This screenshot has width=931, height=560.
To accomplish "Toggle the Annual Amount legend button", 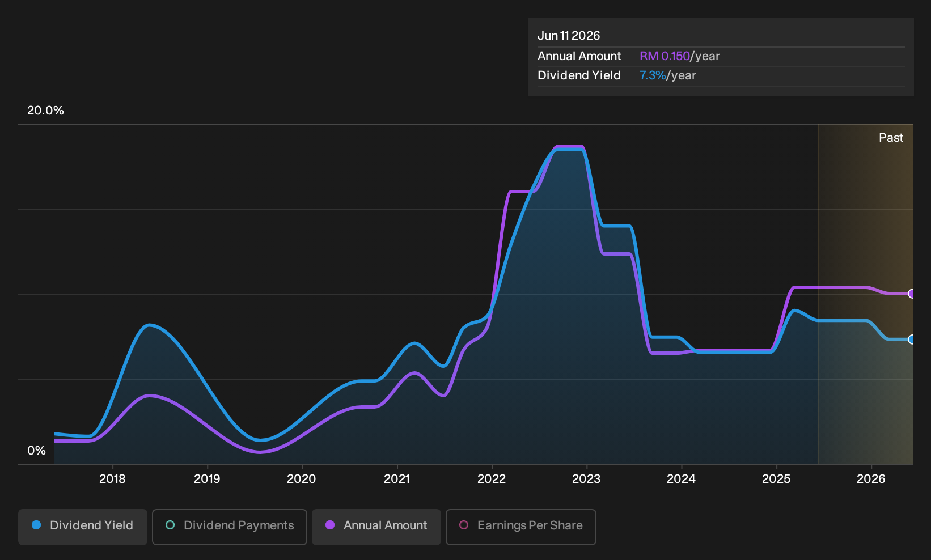I will click(x=376, y=527).
